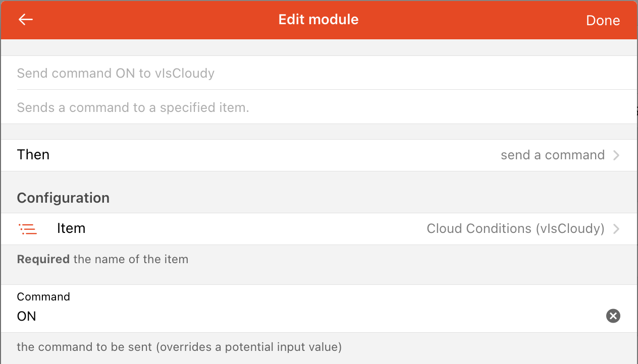Click the Edit module header title
638x364 pixels.
(318, 20)
